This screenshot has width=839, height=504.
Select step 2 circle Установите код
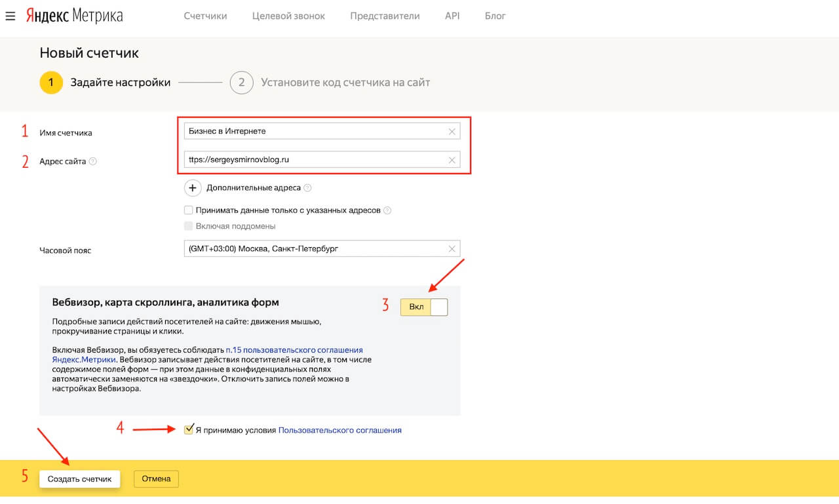point(242,83)
